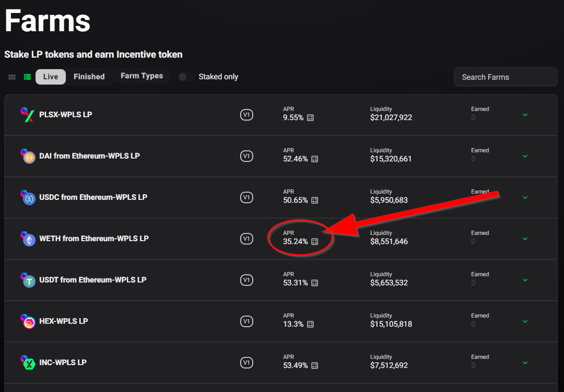Open APR calculator for WETH from Ethereum-WPLS LP
The image size is (564, 392).
click(x=315, y=242)
